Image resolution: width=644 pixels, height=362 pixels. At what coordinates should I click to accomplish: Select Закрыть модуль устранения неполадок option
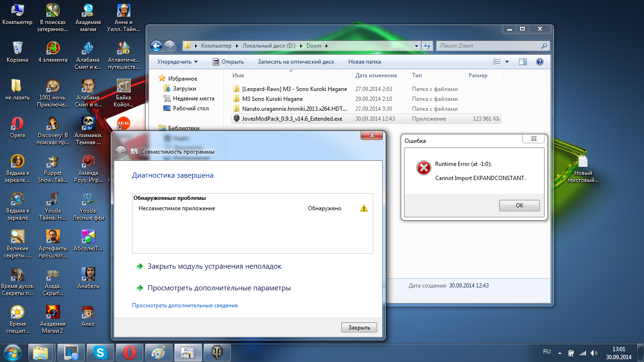[214, 266]
